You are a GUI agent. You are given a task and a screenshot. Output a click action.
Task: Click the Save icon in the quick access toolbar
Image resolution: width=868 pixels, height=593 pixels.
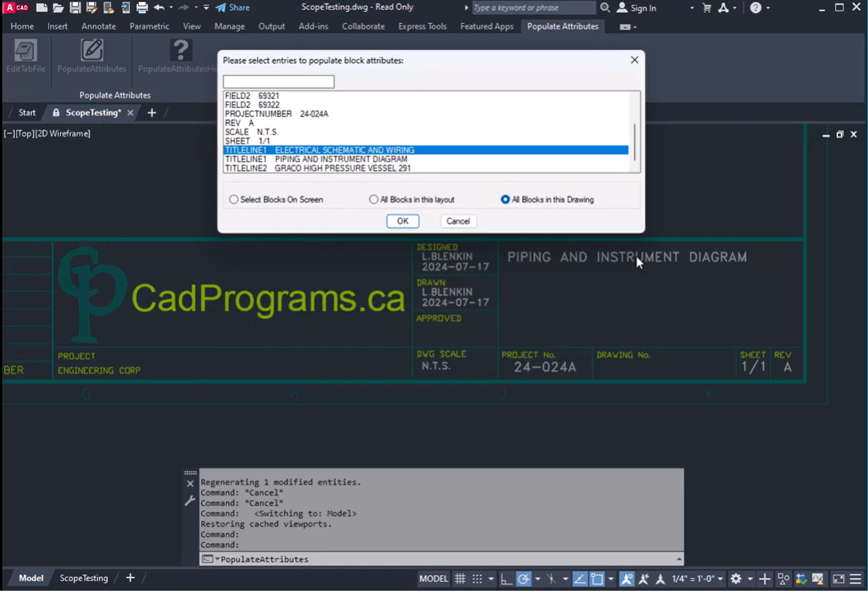(75, 7)
